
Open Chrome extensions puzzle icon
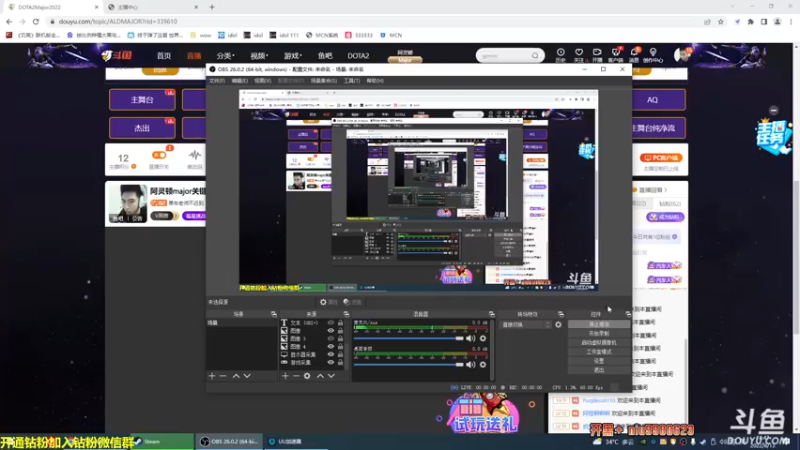[751, 21]
